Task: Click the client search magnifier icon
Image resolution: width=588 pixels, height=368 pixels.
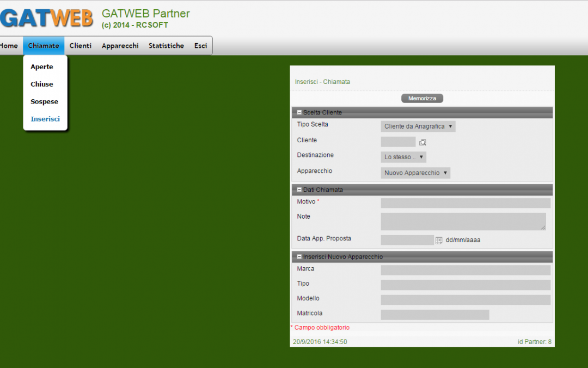Action: 422,142
